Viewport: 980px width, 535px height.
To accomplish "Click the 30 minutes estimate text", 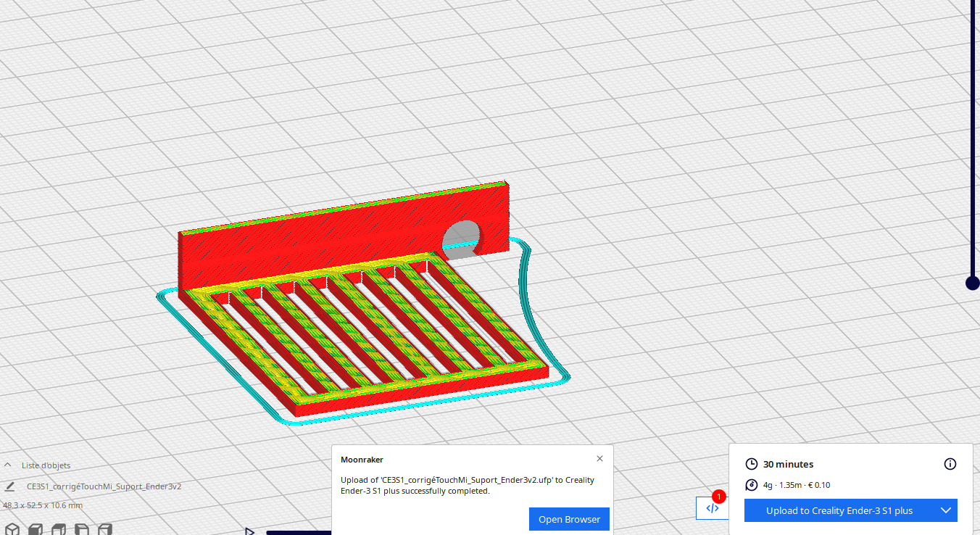I will point(788,464).
